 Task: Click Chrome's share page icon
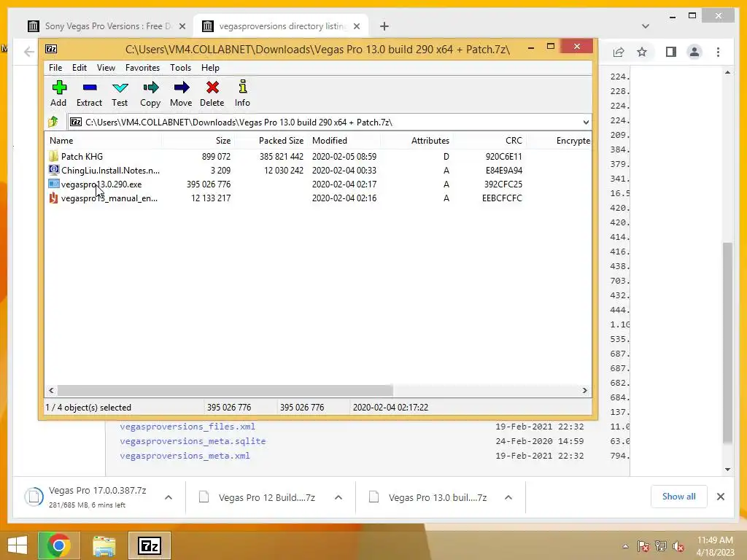pyautogui.click(x=619, y=52)
